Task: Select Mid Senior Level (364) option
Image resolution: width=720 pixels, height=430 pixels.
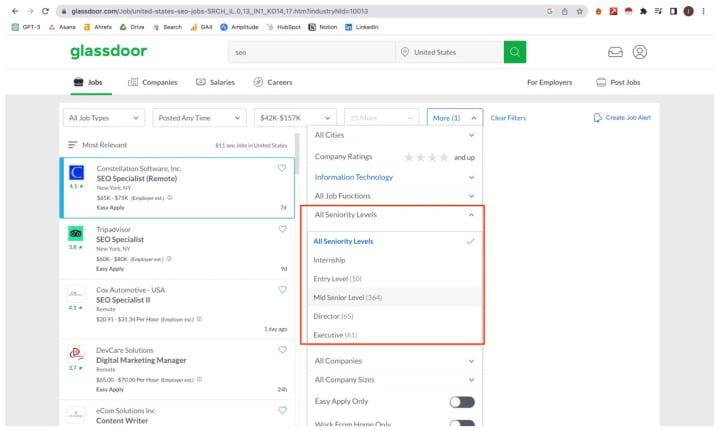Action: 394,298
